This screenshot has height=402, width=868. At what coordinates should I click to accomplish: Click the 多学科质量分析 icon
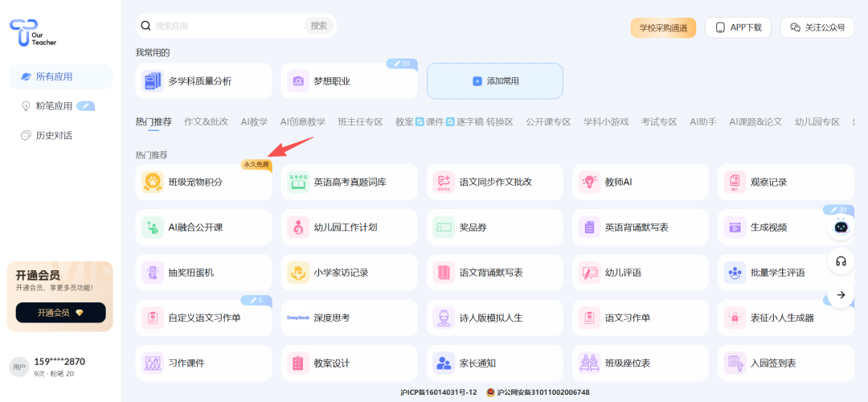153,81
